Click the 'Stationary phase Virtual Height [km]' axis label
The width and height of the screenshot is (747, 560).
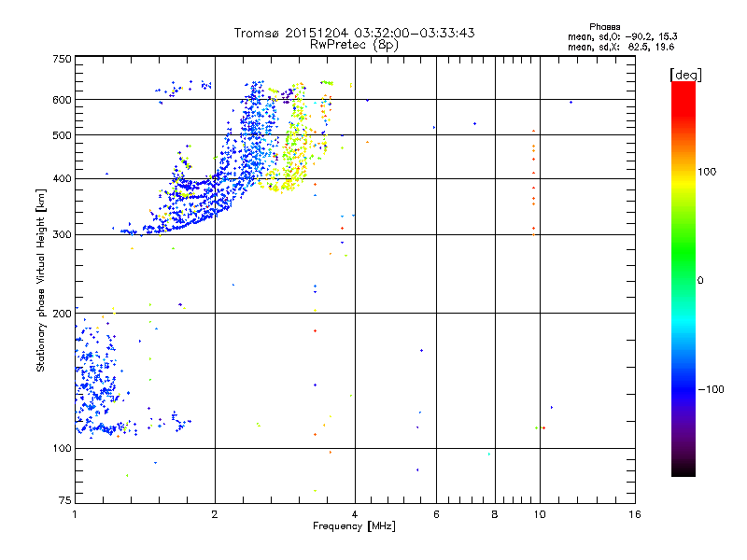[x=41, y=281]
